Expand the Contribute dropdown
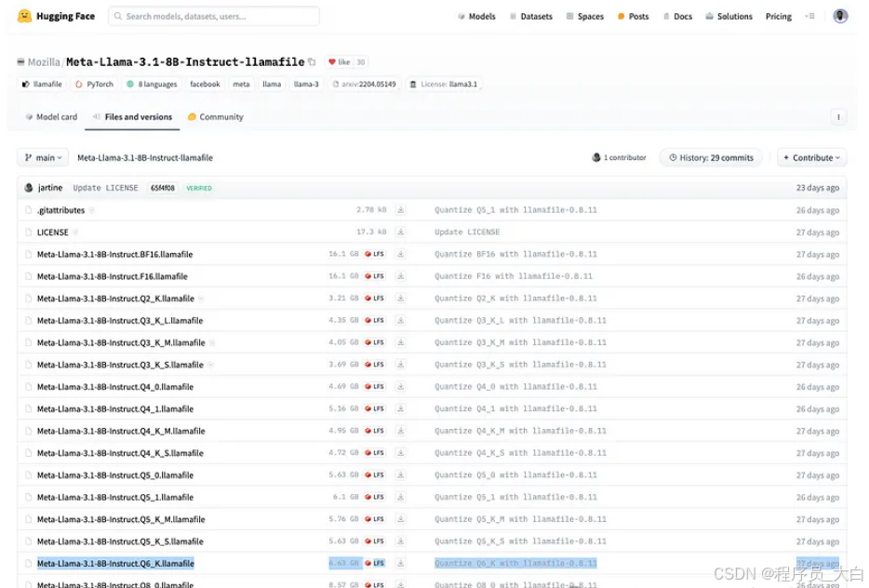Screen dimensions: 869x588 click(x=811, y=158)
